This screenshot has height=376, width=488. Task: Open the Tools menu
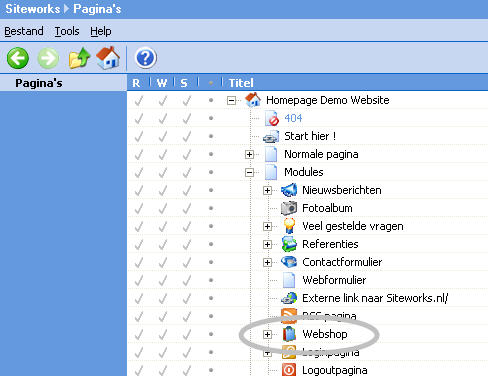tap(67, 31)
